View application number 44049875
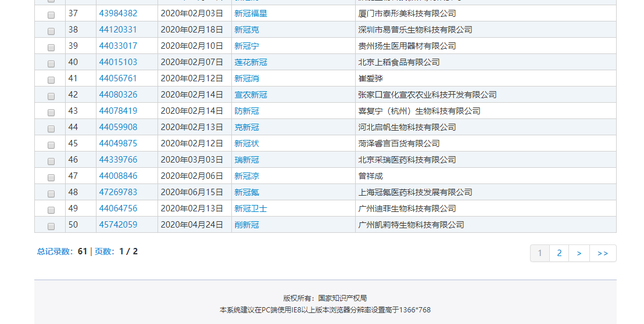The height and width of the screenshot is (324, 644). click(x=118, y=143)
